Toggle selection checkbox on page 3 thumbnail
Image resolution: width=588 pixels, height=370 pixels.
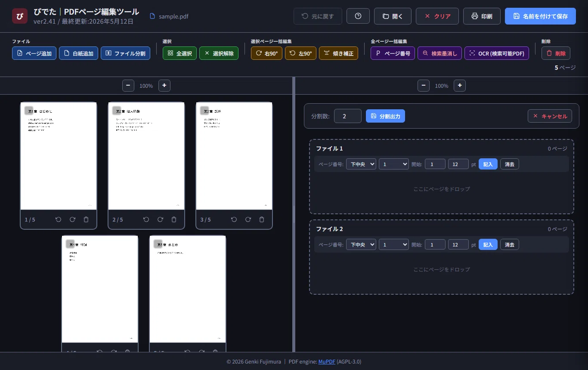tap(204, 111)
